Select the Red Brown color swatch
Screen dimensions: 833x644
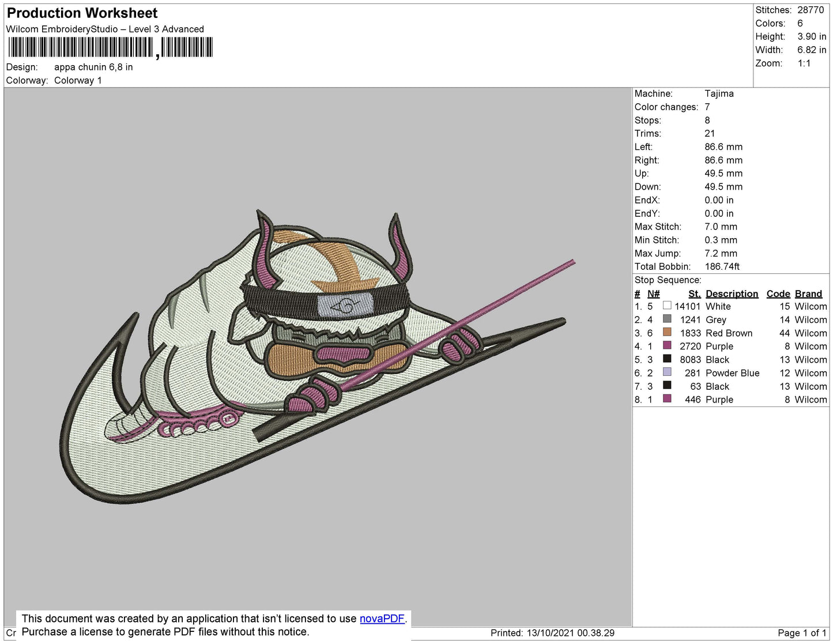coord(667,332)
